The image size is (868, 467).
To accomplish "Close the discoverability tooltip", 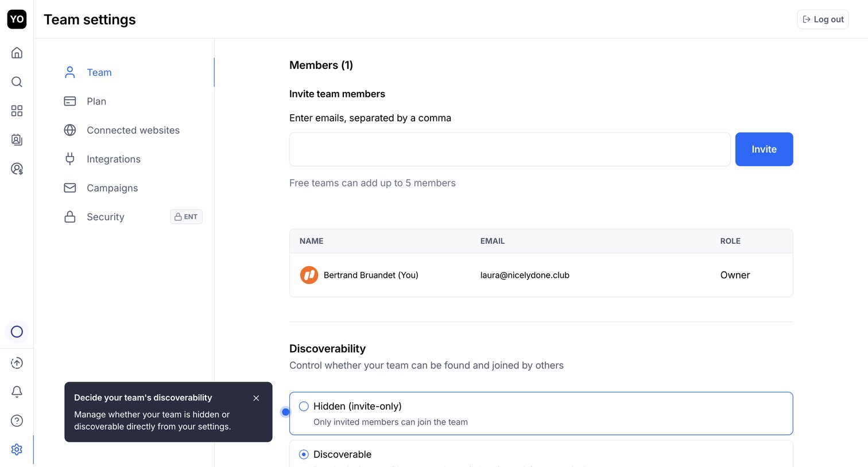I will point(256,398).
